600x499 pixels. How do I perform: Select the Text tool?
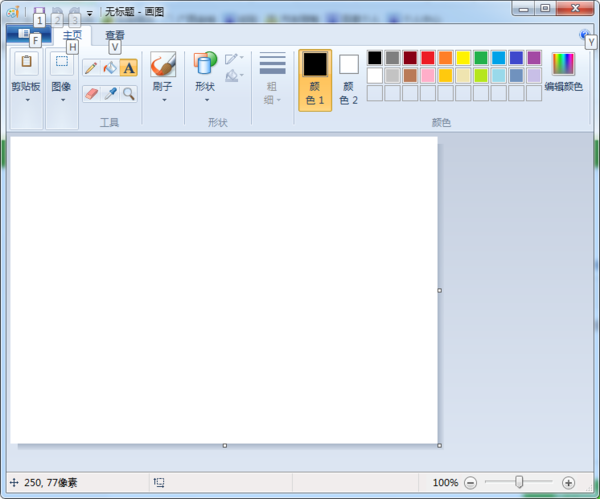[129, 68]
